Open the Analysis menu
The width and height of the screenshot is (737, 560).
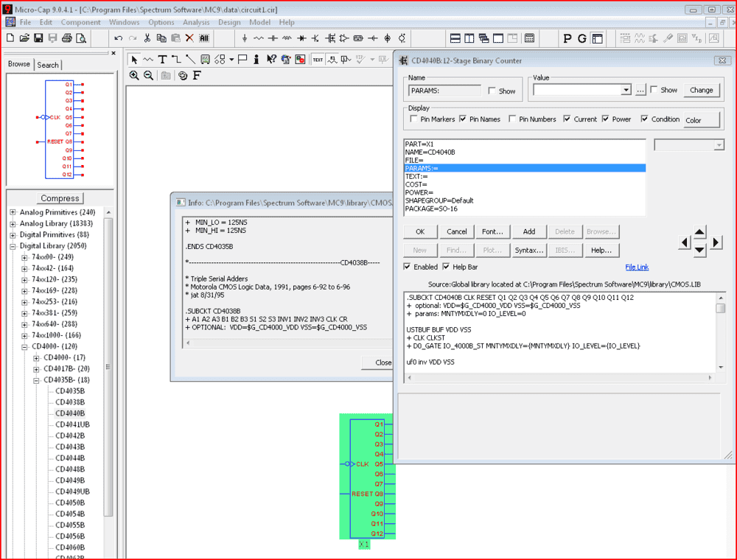click(x=196, y=22)
